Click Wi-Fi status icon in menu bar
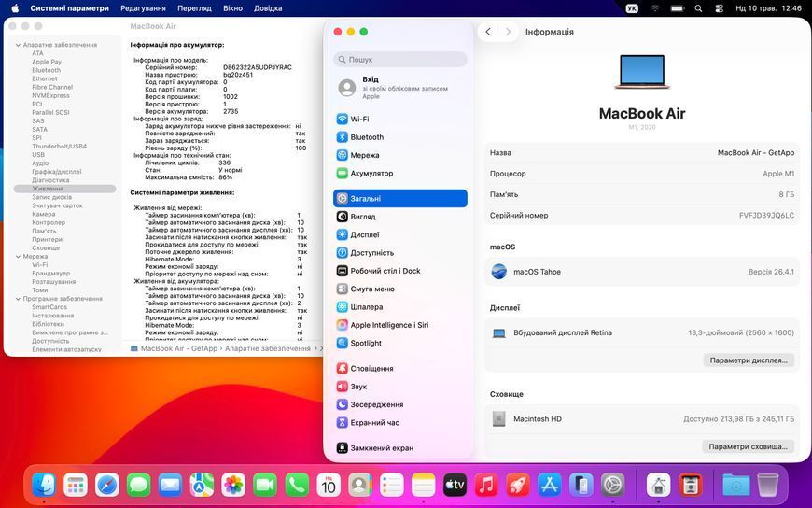The width and height of the screenshot is (812, 508). (655, 8)
